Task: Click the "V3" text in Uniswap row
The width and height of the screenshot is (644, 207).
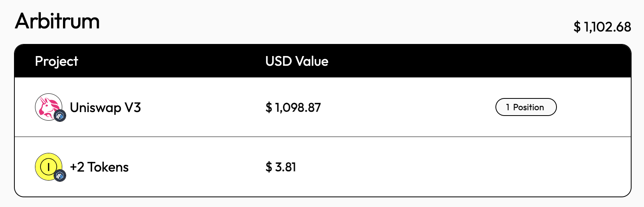Action: tap(133, 107)
